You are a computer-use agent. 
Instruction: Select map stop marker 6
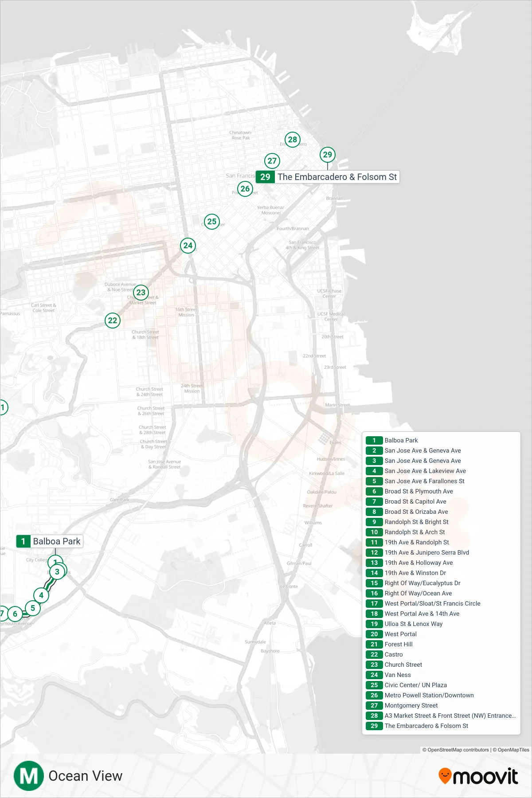click(x=15, y=614)
